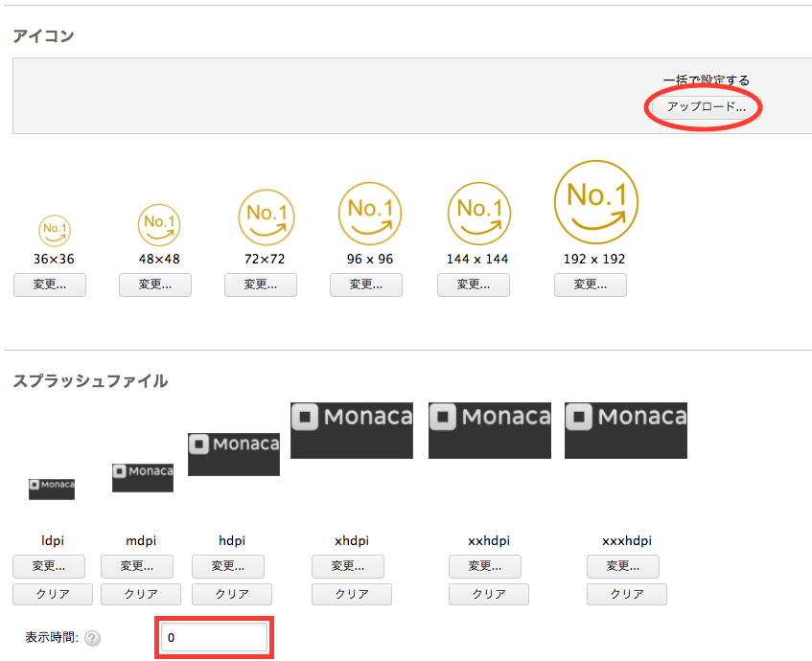This screenshot has width=812, height=661.
Task: Click the 144 x 144 size label
Action: click(477, 259)
